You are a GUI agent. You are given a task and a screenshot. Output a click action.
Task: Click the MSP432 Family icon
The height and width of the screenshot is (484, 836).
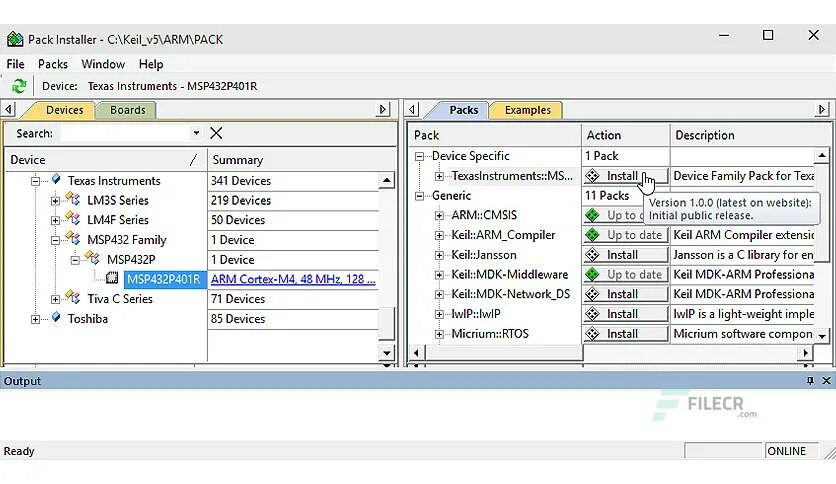[x=73, y=239]
